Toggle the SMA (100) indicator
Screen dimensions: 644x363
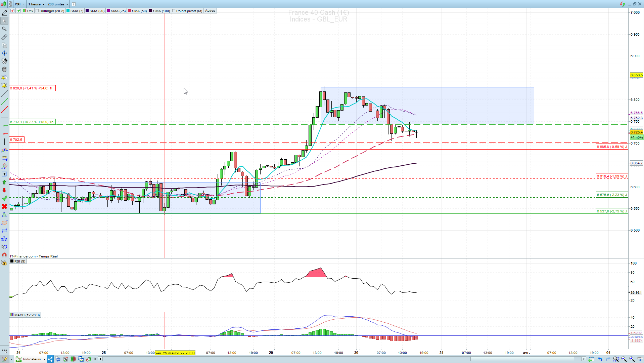coord(159,11)
